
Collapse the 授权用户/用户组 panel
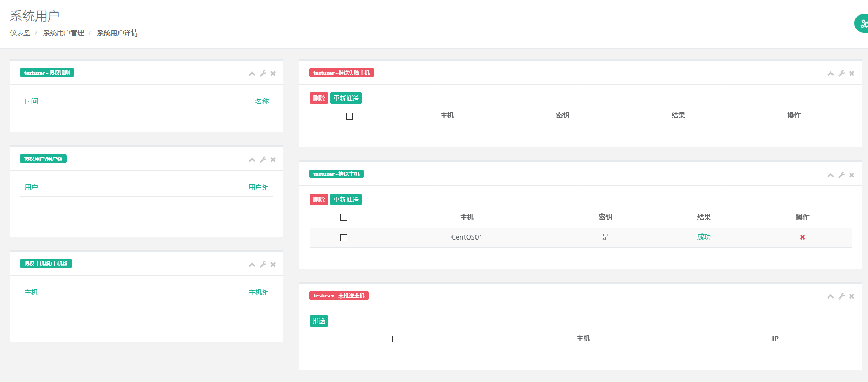click(x=252, y=160)
